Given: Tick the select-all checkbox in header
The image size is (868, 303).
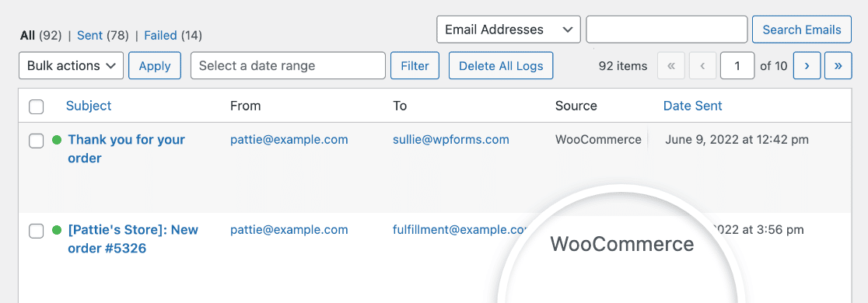Looking at the screenshot, I should [36, 106].
